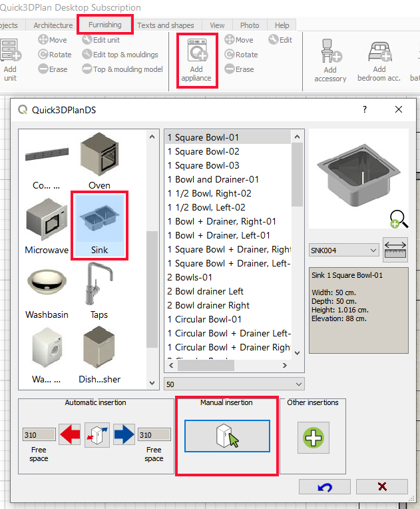The width and height of the screenshot is (420, 509).
Task: Insert to the right with blue arrow
Action: (124, 435)
